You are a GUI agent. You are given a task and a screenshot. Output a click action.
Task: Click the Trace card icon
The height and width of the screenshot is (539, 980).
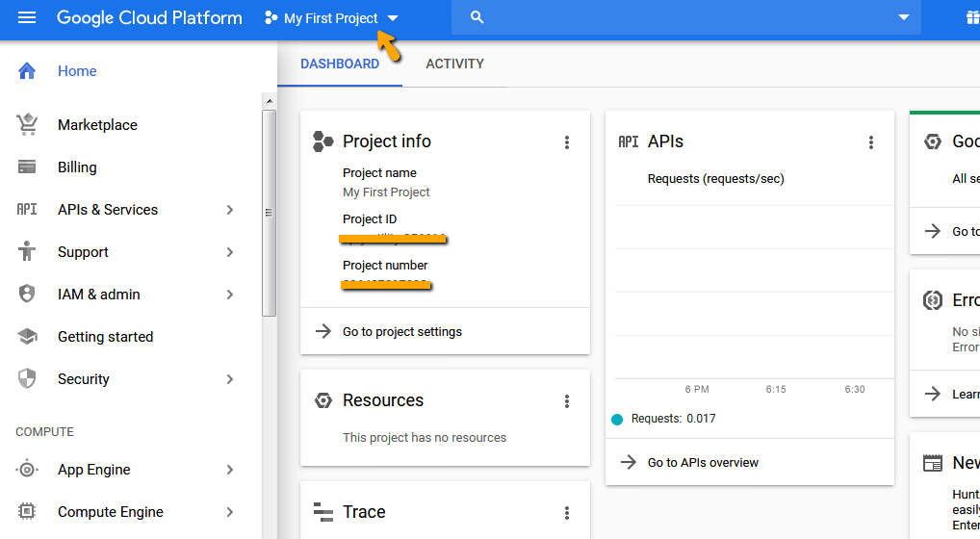pyautogui.click(x=323, y=512)
